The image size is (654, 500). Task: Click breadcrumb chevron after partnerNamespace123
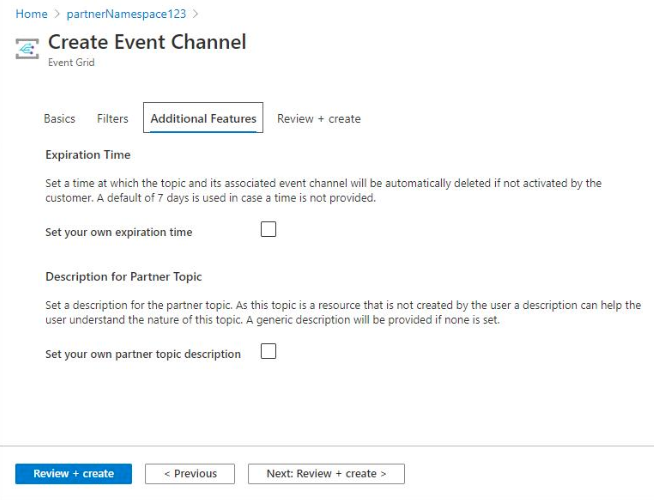(195, 14)
